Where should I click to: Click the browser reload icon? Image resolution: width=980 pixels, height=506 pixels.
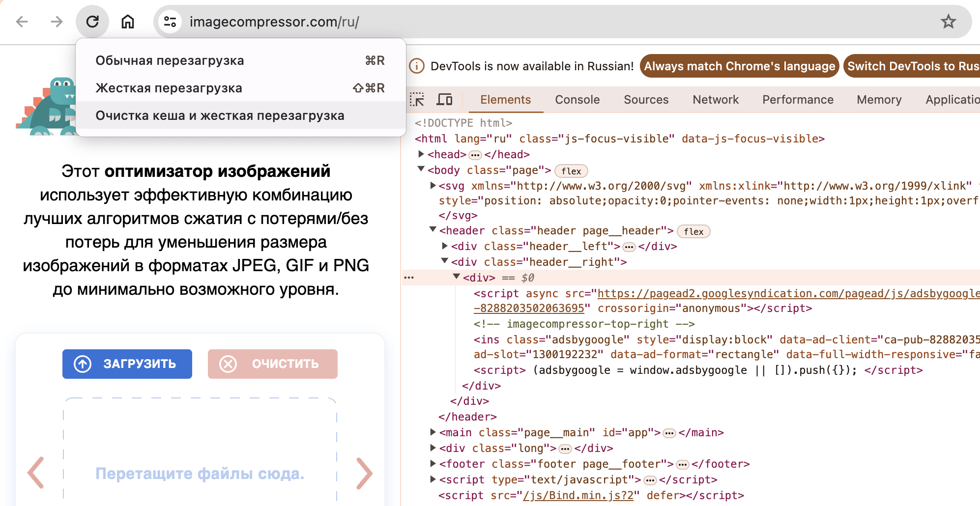tap(92, 22)
